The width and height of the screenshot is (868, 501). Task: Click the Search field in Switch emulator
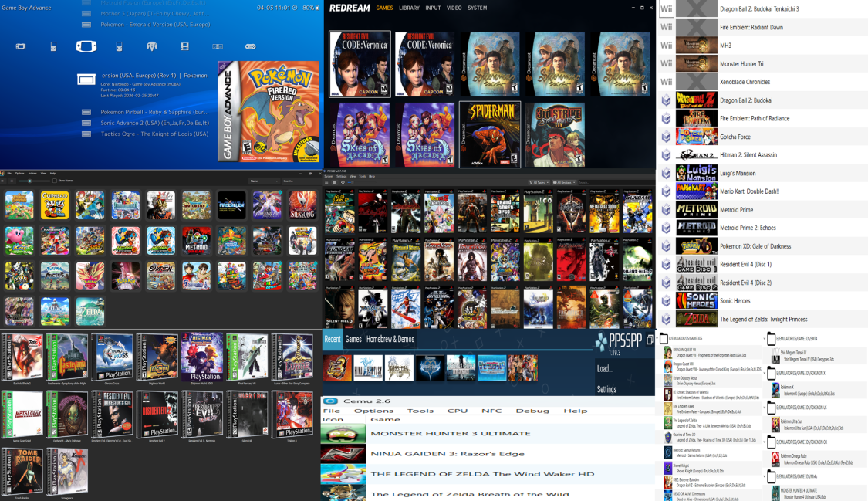pyautogui.click(x=302, y=181)
